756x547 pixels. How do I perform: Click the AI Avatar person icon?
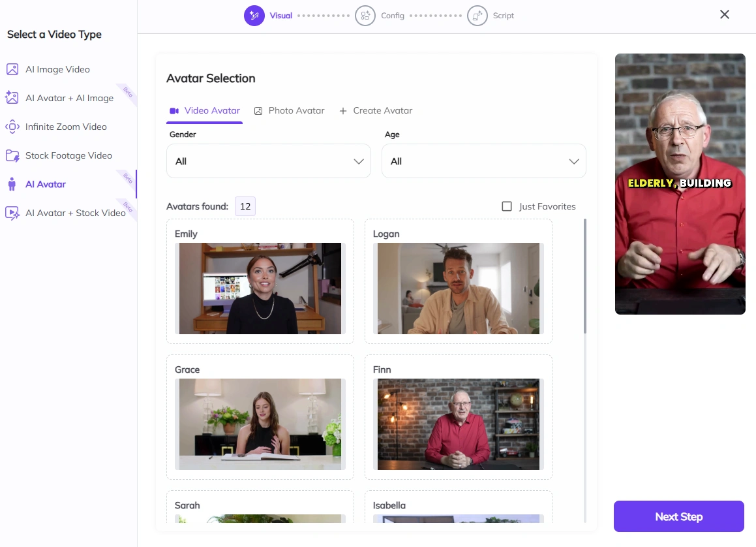[12, 184]
